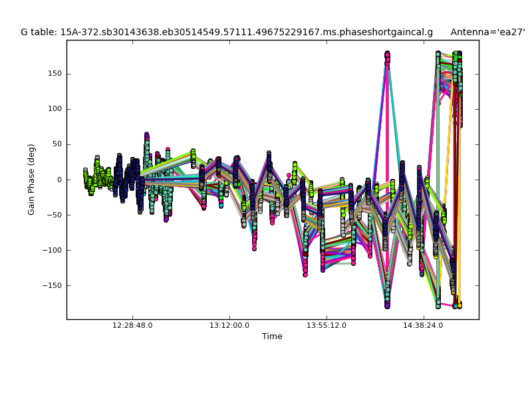532x399 pixels.
Task: Click the Antenna='ea27' label
Action: pos(487,32)
